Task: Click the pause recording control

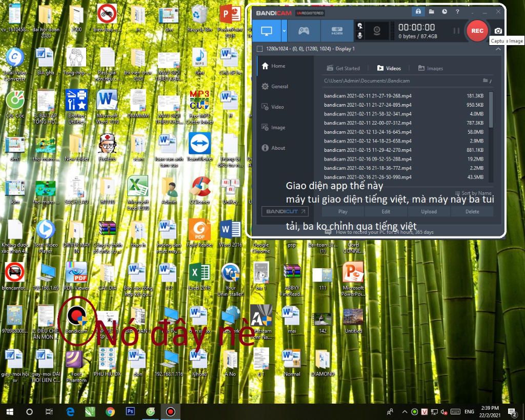Action: [456, 31]
